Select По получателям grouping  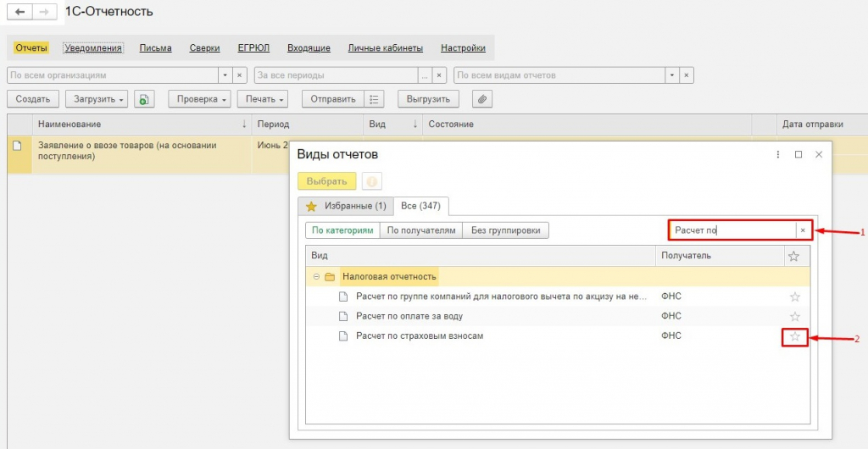(x=421, y=230)
